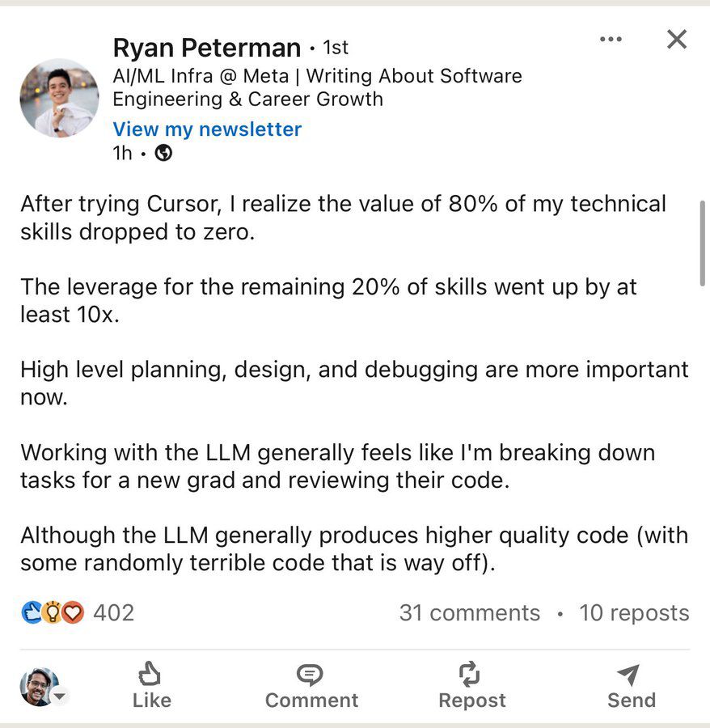Click the blue thumbs-up reaction icon

point(31,613)
